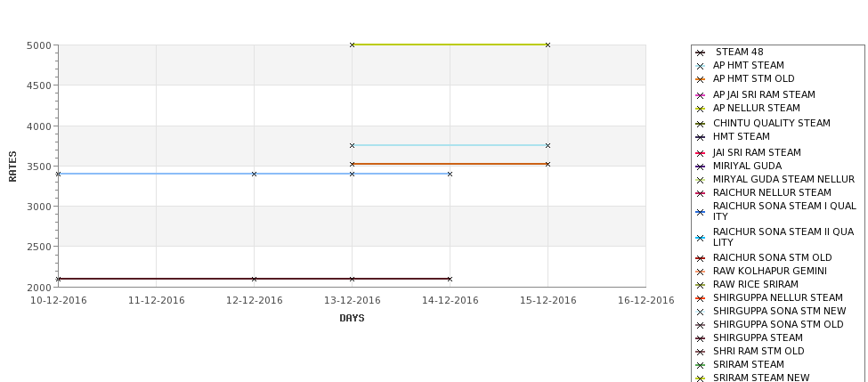Click the SHIRGUPPA NELLUR STEAM legend marker
868x382 pixels.
[x=700, y=298]
